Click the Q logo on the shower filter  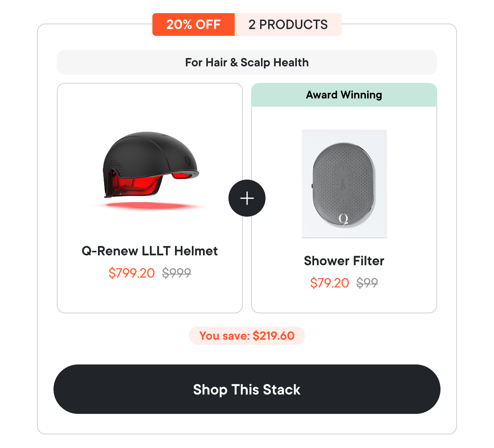click(343, 218)
